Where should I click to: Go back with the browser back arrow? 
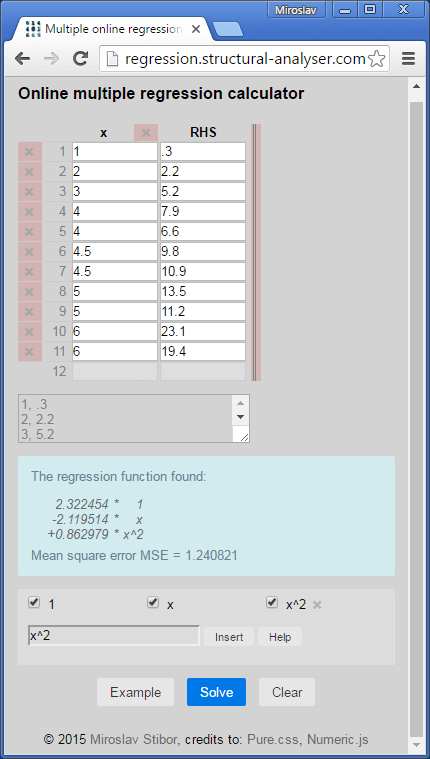pos(22,59)
